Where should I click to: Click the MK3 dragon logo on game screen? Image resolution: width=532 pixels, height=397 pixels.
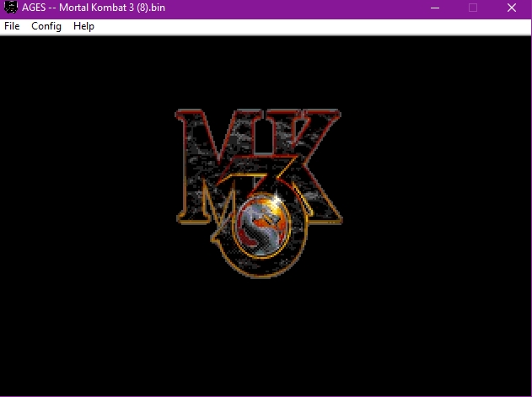pos(259,193)
